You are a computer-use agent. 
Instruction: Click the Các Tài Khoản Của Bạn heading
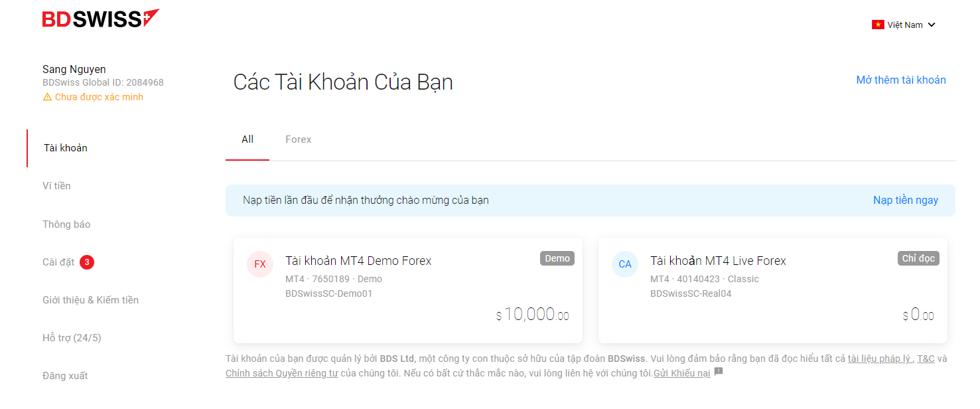(x=343, y=82)
